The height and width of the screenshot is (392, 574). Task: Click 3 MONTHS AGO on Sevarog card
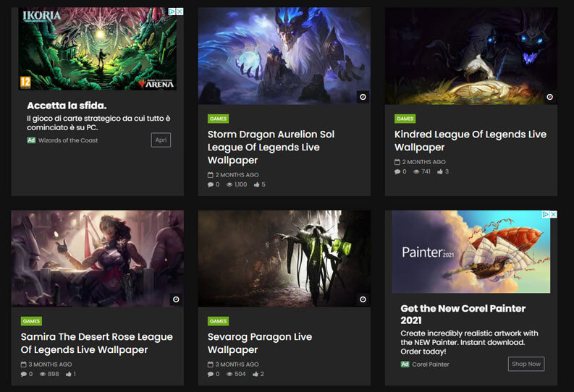237,365
